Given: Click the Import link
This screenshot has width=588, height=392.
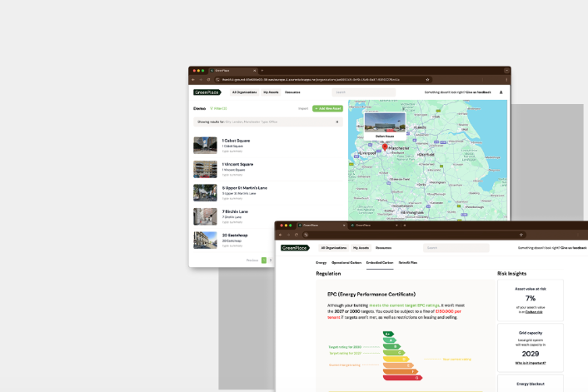Looking at the screenshot, I should click(303, 109).
